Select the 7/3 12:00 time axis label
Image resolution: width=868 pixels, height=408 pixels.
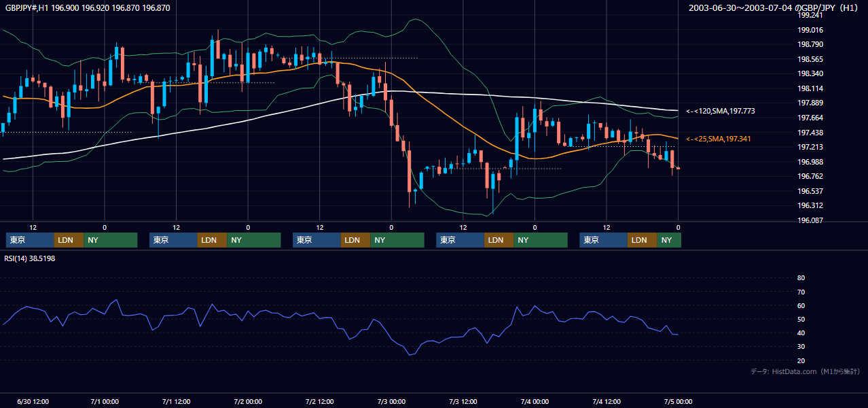pos(463,401)
